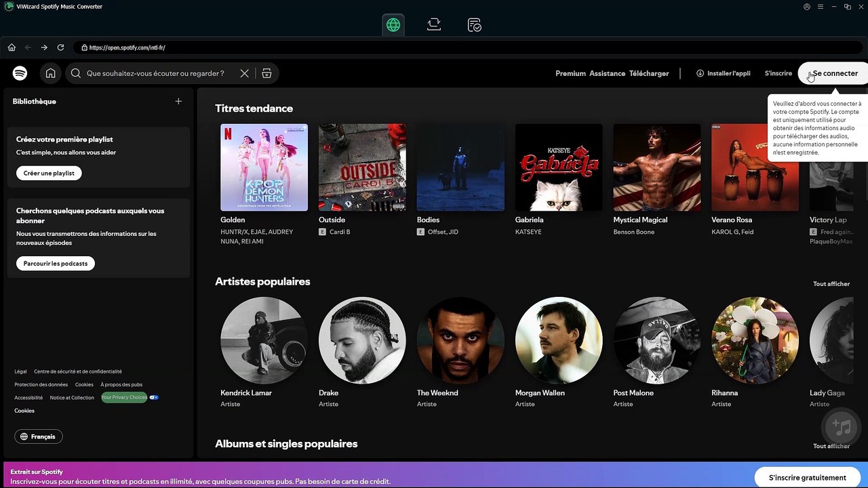Screen dimensions: 868x488
Task: Open the converted history tab icon
Action: coord(475,25)
